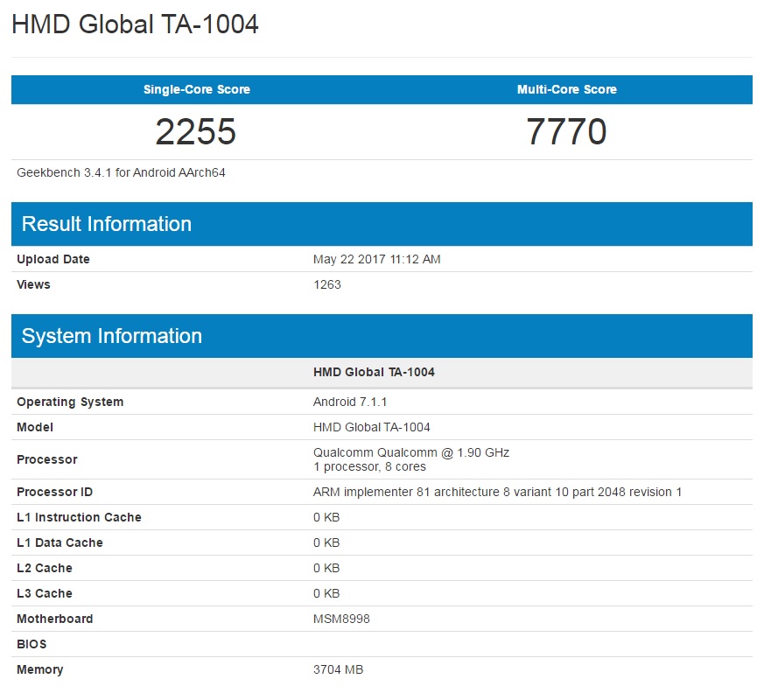
Task: Select the ARM implementer Processor ID value
Action: pyautogui.click(x=497, y=492)
